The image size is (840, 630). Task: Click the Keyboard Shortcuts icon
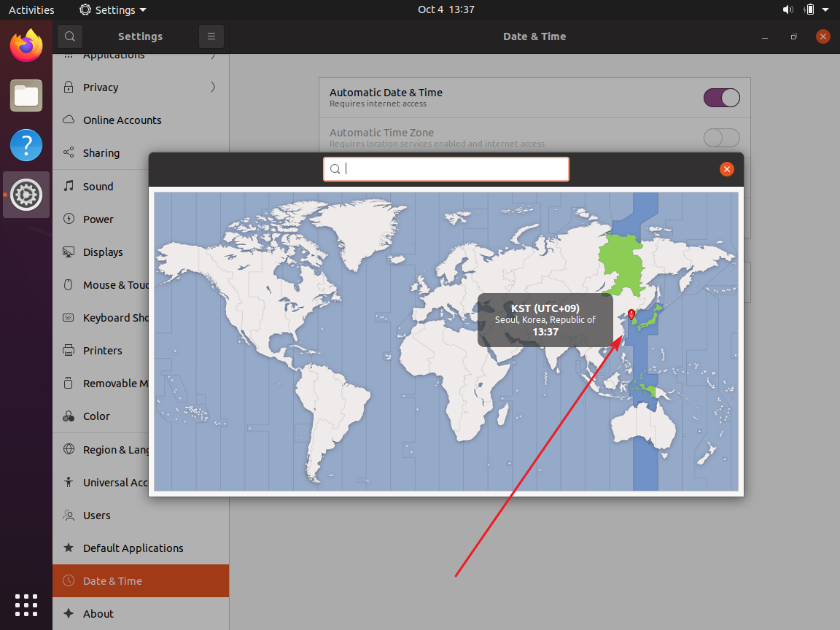point(68,318)
